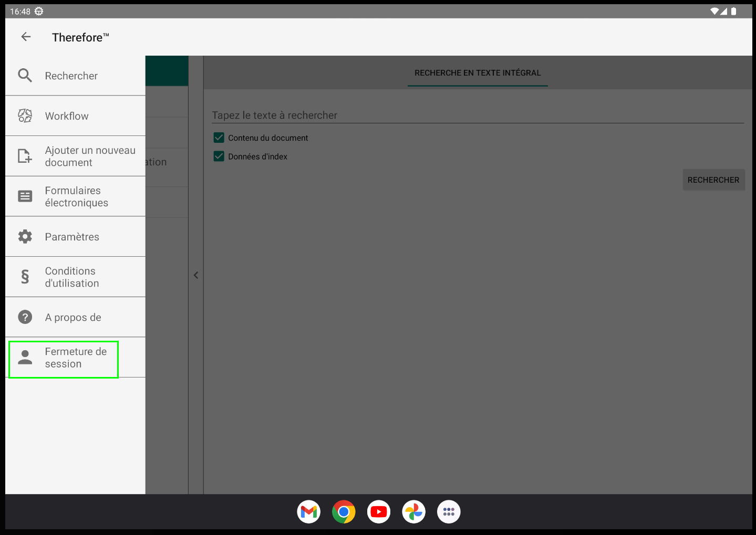Choose Fermeture de session to log out
This screenshot has width=756, height=535.
75,358
